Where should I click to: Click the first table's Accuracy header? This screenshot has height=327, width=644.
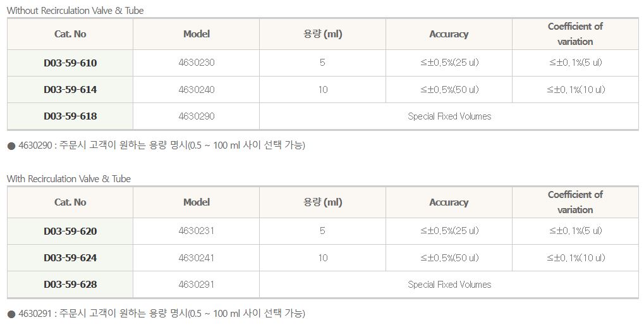point(449,34)
